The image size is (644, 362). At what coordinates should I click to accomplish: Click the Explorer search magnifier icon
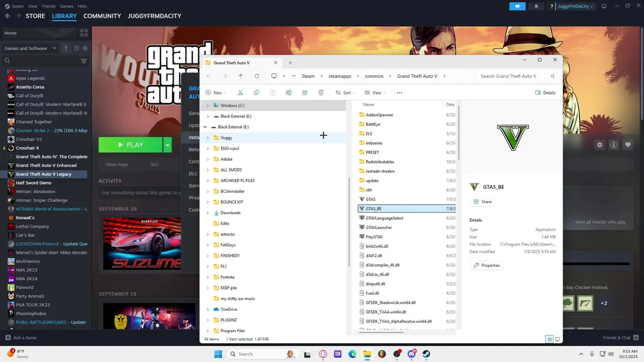pos(553,76)
